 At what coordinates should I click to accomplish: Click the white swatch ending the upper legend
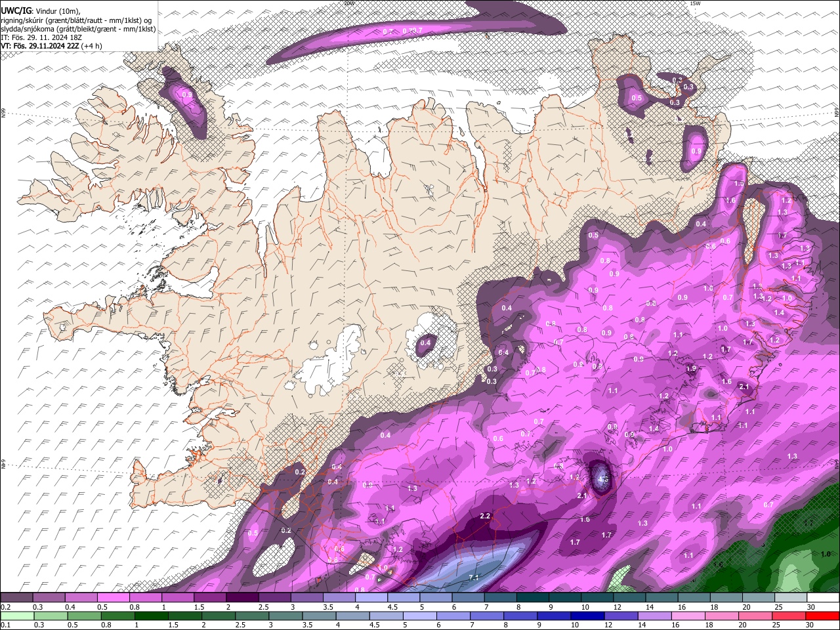coord(823,598)
